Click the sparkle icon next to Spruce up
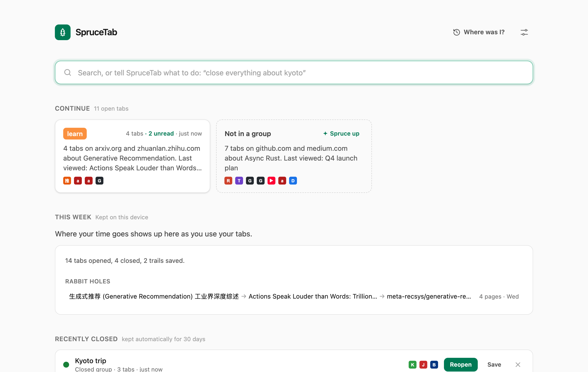The width and height of the screenshot is (588, 372). (325, 133)
